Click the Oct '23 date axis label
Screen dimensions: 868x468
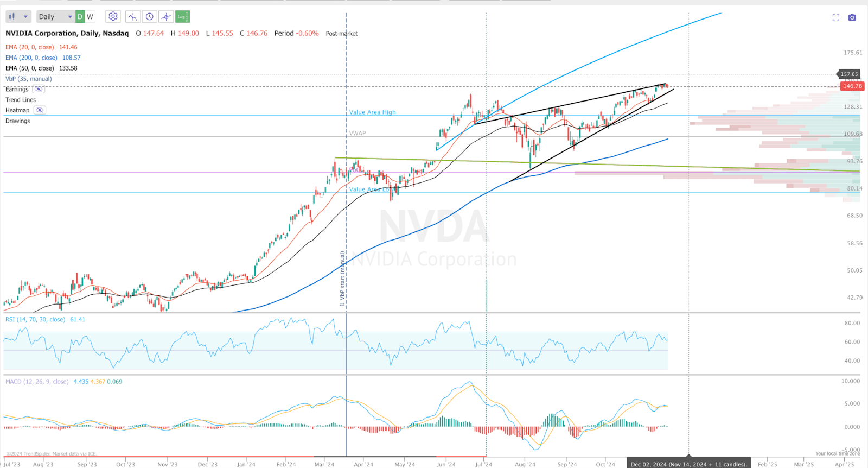click(125, 464)
